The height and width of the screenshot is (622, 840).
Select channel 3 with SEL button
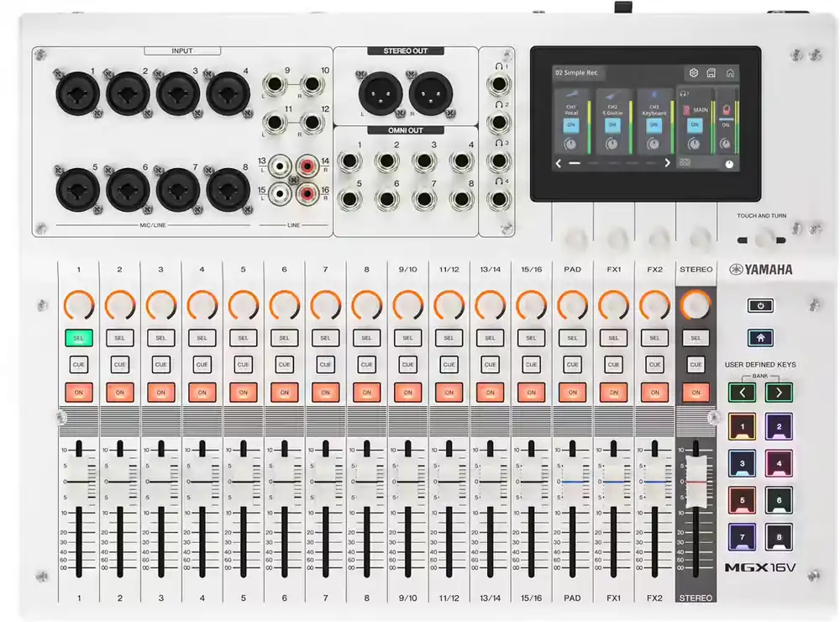pos(160,338)
